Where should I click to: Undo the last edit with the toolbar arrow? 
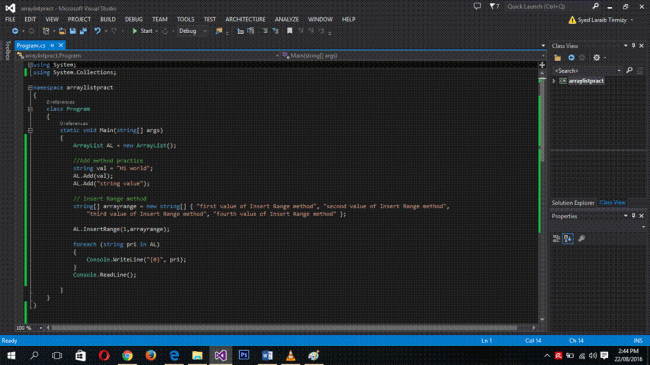click(x=97, y=31)
